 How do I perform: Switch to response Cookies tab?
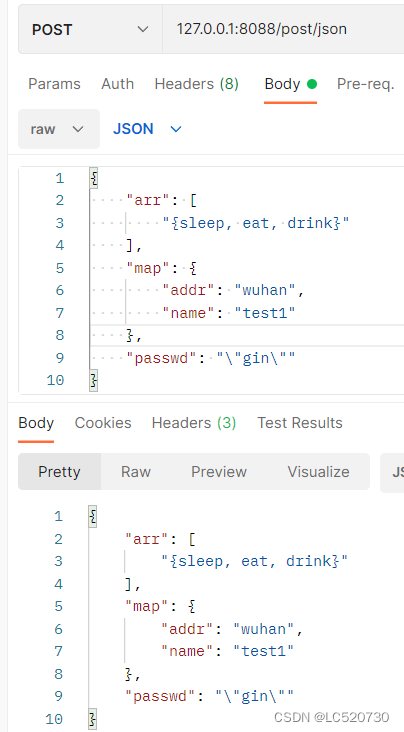[x=103, y=423]
